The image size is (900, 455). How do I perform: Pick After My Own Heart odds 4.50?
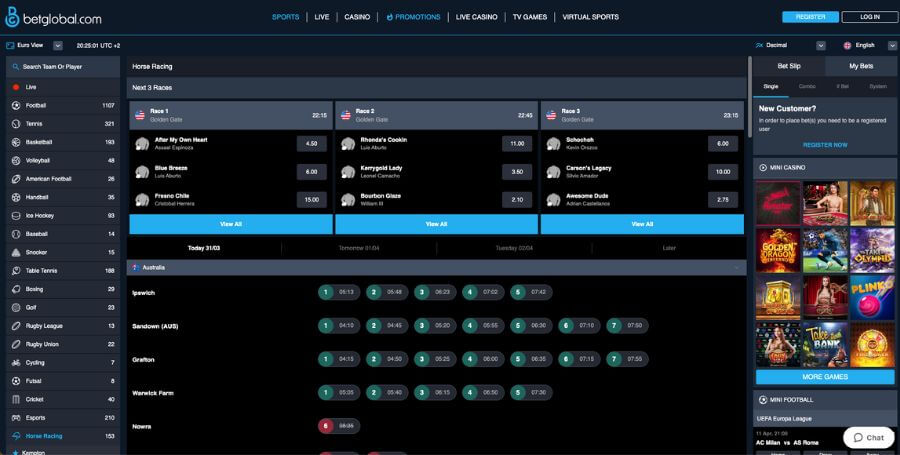click(312, 144)
